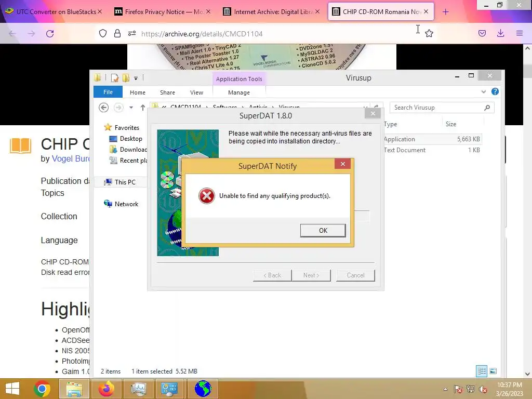
Task: Reload the archive.org page
Action: click(x=50, y=34)
